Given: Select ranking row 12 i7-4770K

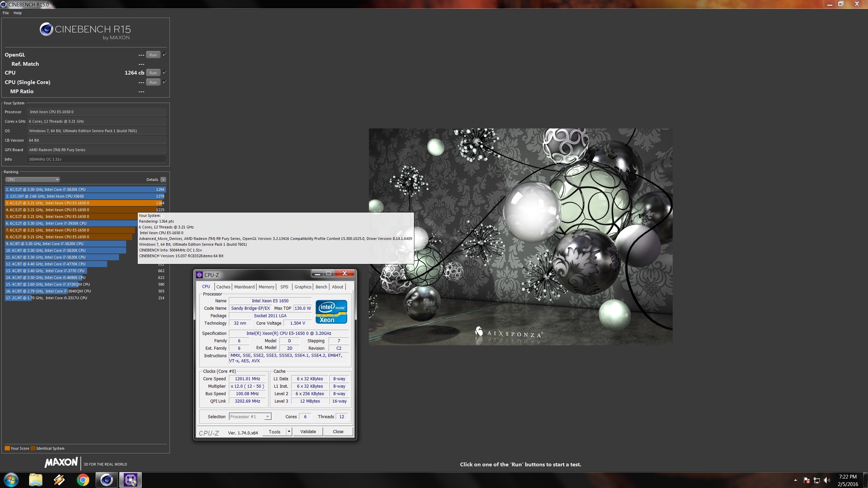Looking at the screenshot, I should (85, 264).
